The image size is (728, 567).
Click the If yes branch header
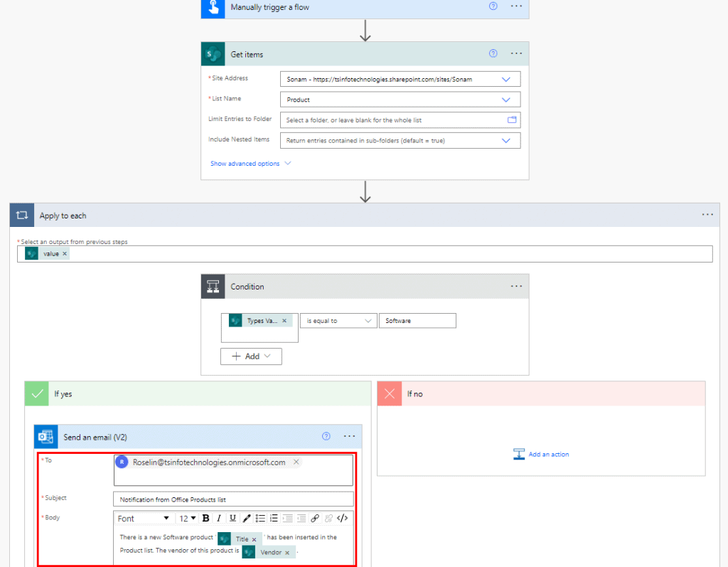pos(198,393)
